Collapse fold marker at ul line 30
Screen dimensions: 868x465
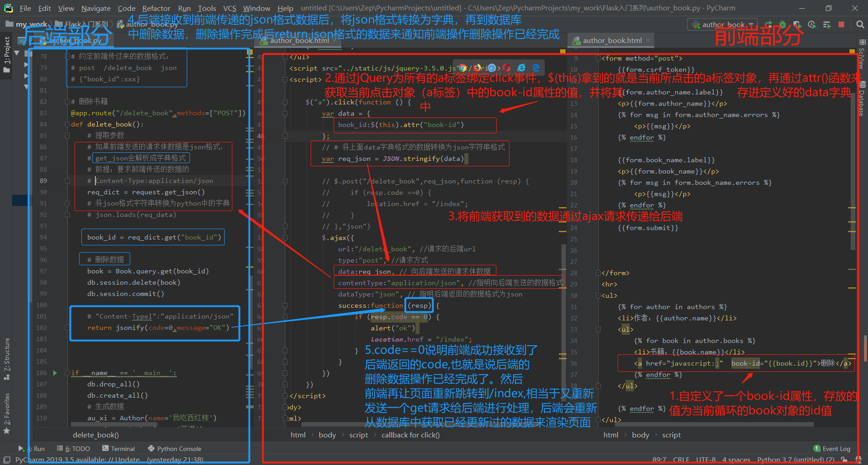tap(598, 296)
